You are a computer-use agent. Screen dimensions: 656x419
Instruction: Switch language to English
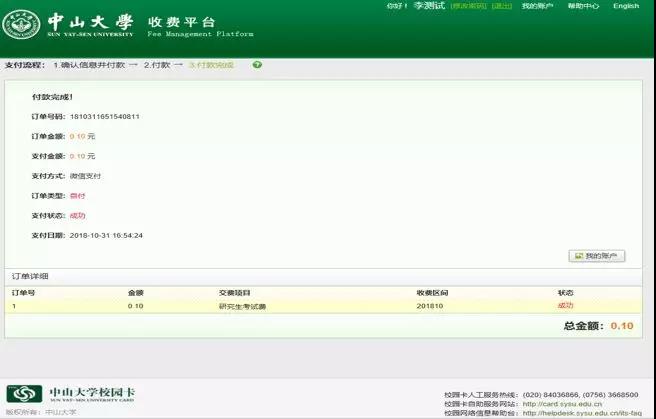coord(626,6)
